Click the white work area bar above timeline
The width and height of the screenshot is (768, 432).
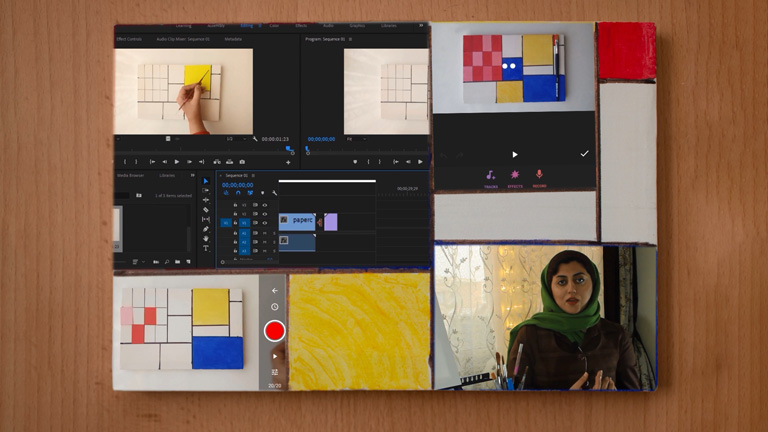point(327,181)
